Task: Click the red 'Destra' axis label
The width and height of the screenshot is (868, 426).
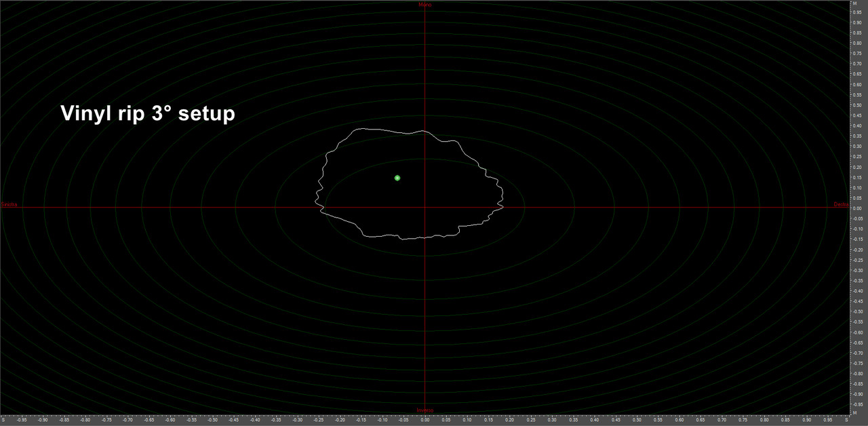Action: click(841, 204)
